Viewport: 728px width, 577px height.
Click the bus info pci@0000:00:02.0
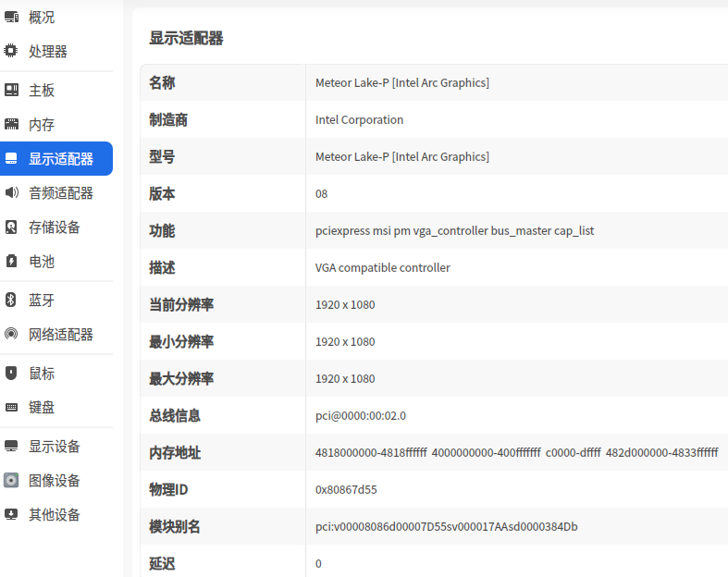tap(360, 415)
